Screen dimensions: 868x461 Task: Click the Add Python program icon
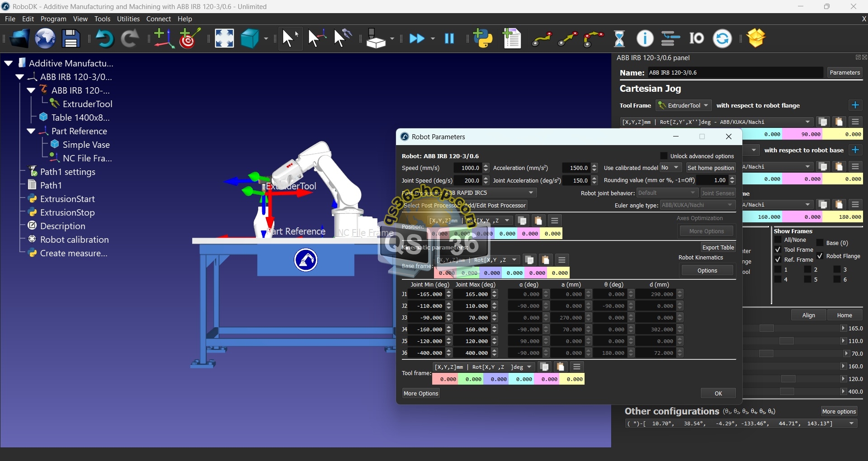[x=483, y=39]
